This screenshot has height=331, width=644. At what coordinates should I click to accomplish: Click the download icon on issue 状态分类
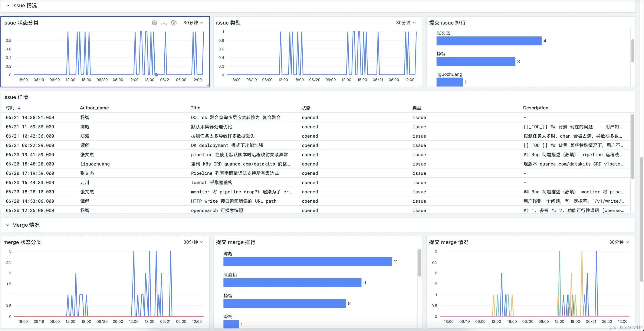click(164, 23)
